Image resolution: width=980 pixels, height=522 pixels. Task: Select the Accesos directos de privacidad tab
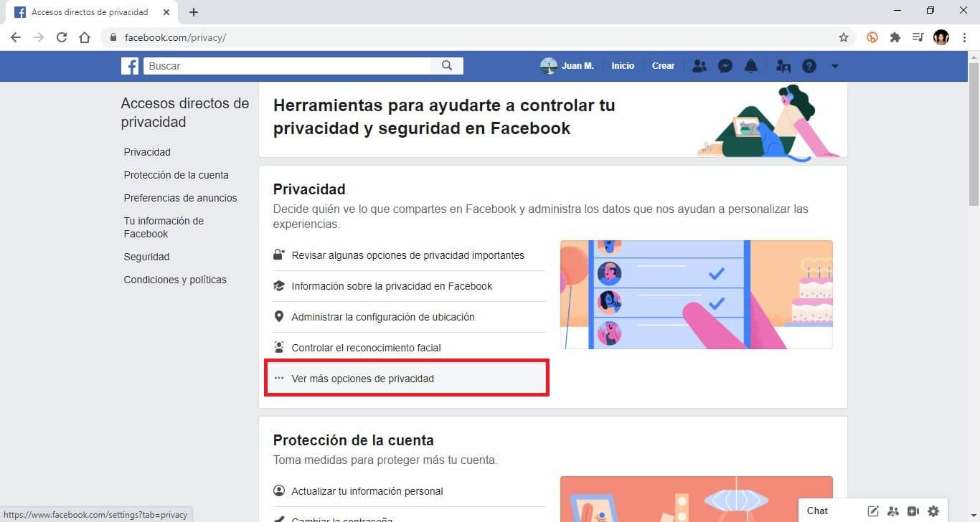pos(91,12)
